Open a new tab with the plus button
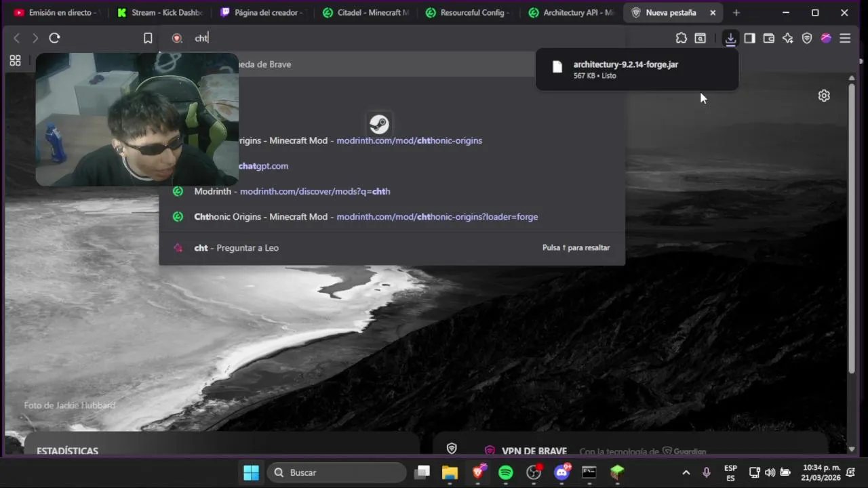This screenshot has width=868, height=488. [x=736, y=12]
